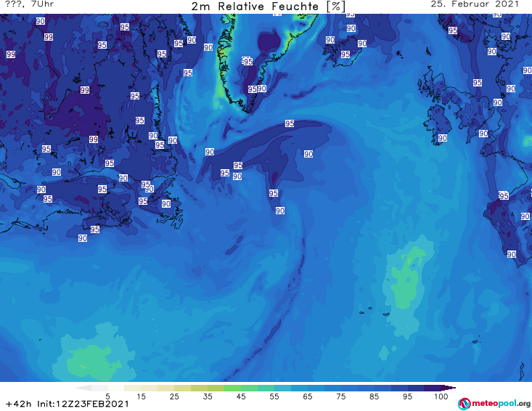
Task: Click the pale grey arrow at color scale start
Action: tap(83, 388)
